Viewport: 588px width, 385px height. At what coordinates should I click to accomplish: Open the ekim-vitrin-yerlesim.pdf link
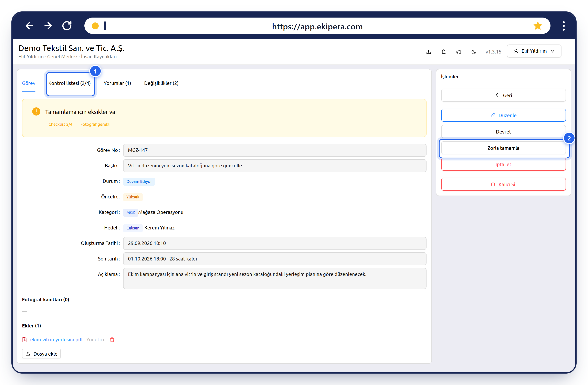[x=56, y=339]
